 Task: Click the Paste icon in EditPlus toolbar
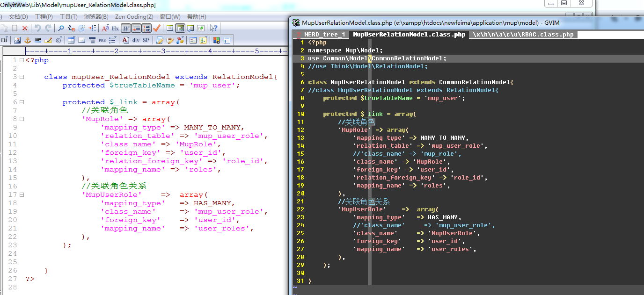[15, 28]
